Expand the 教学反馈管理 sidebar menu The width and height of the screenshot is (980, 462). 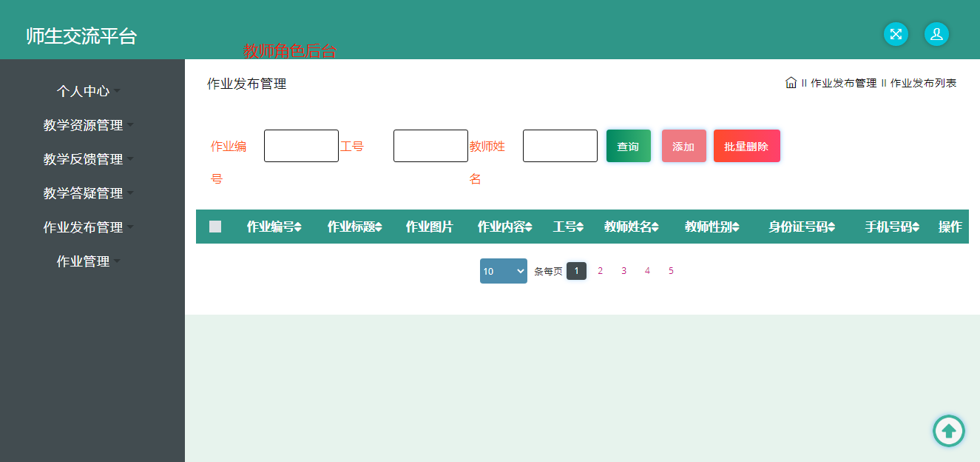(x=84, y=159)
